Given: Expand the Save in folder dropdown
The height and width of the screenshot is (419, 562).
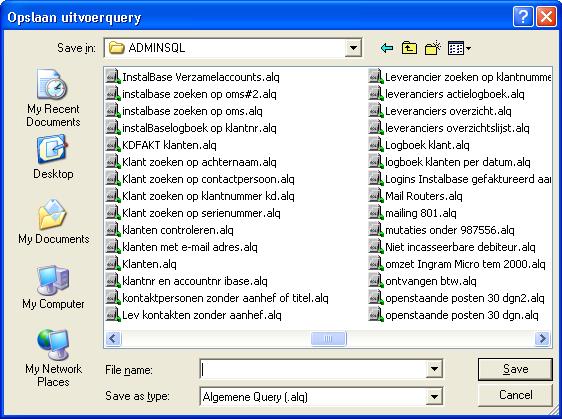Looking at the screenshot, I should pos(353,48).
